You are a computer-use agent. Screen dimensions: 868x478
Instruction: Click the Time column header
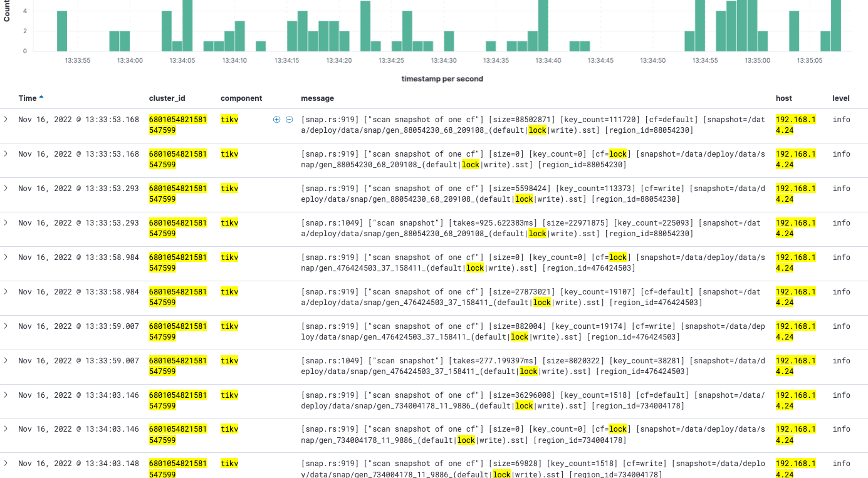[28, 98]
